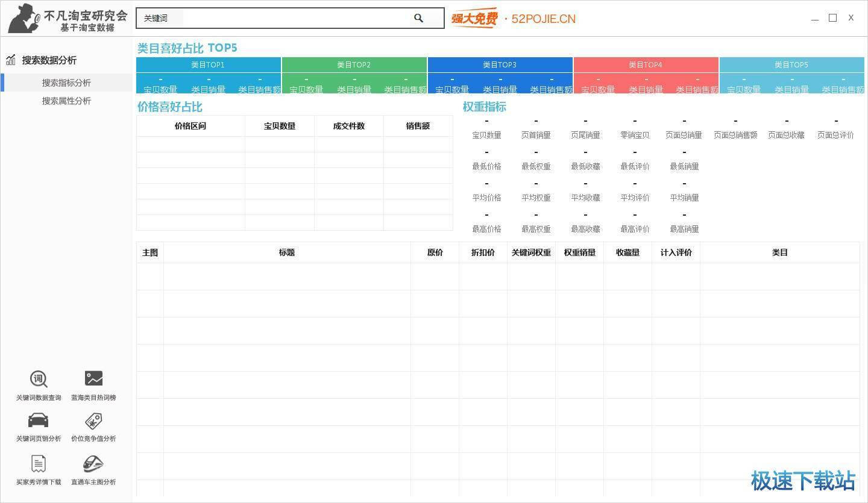
Task: Click the 类目 column header
Action: (x=780, y=252)
